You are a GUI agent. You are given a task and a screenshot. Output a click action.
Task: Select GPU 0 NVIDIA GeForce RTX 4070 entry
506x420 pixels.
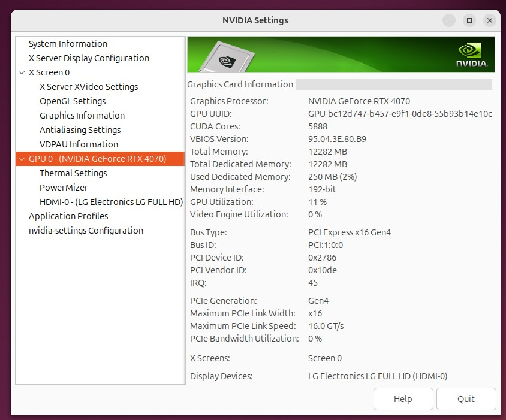coord(100,159)
